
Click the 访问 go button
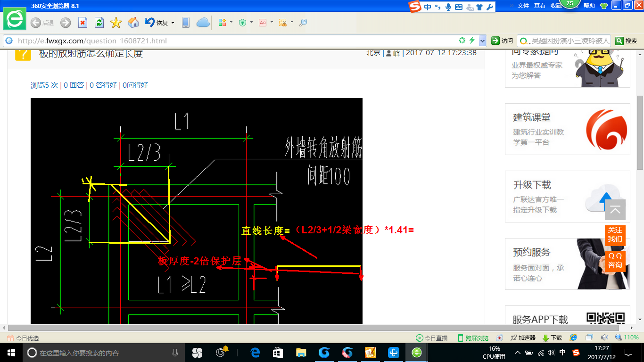pos(502,41)
